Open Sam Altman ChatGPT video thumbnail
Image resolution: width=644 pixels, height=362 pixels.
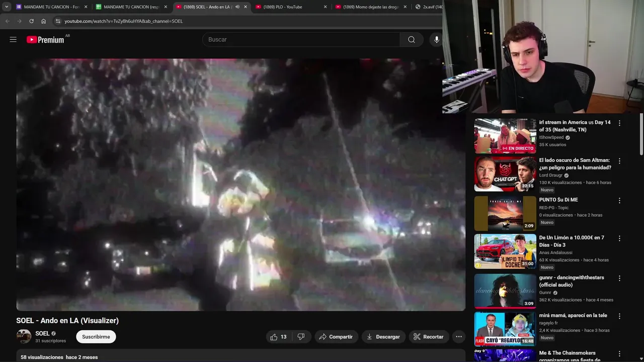[505, 174]
